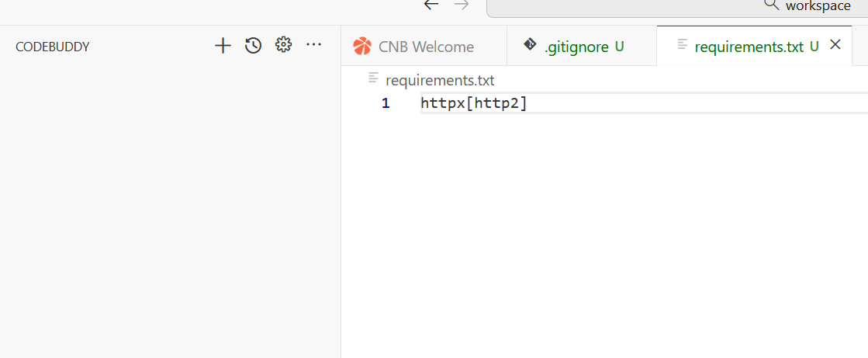Switch to the CNB Welcome tab
The image size is (868, 358).
tap(426, 47)
